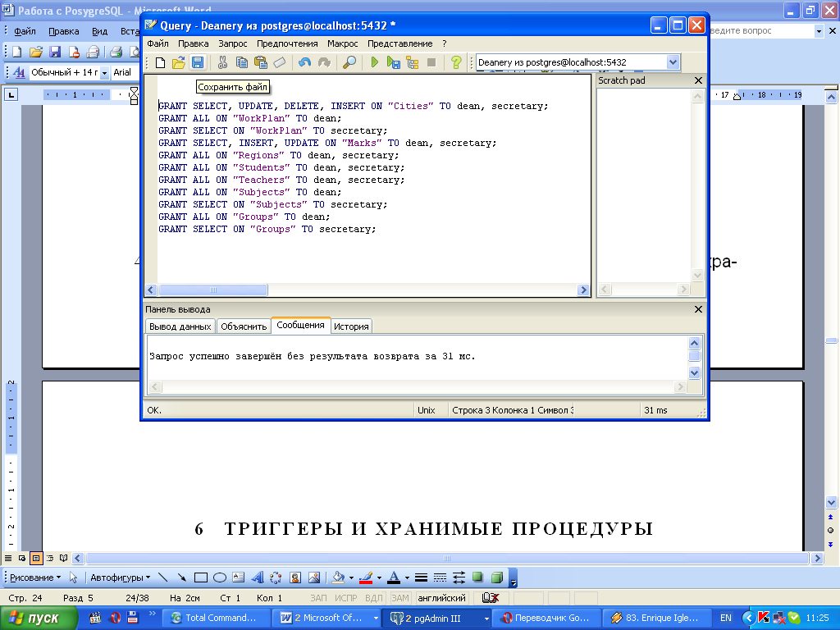
Task: Toggle ИСПР track changes in status bar
Action: point(345,598)
